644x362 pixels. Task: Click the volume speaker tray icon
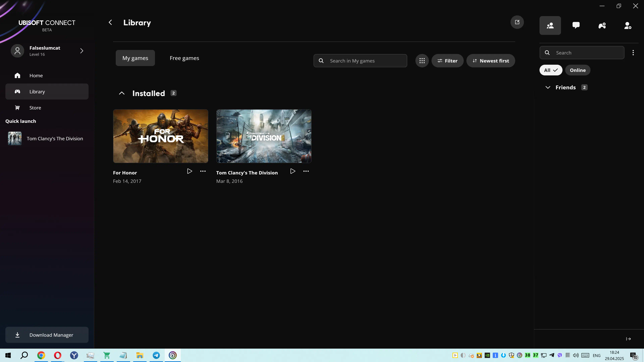pos(576,355)
